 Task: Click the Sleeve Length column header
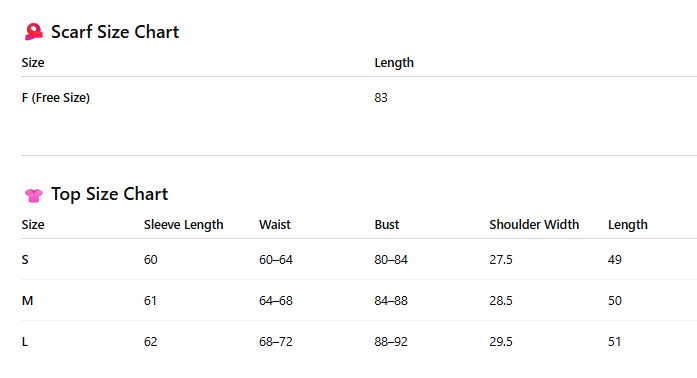point(183,225)
